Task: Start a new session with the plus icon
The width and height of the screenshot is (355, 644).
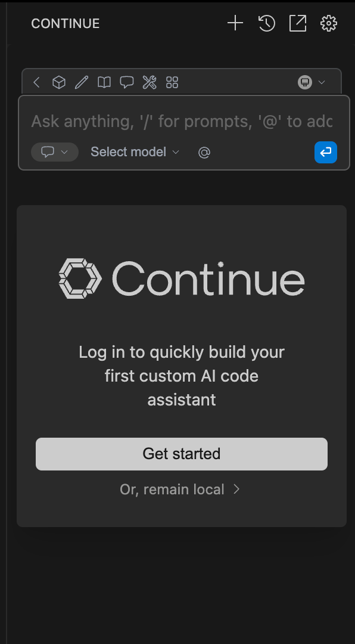Action: click(x=235, y=23)
